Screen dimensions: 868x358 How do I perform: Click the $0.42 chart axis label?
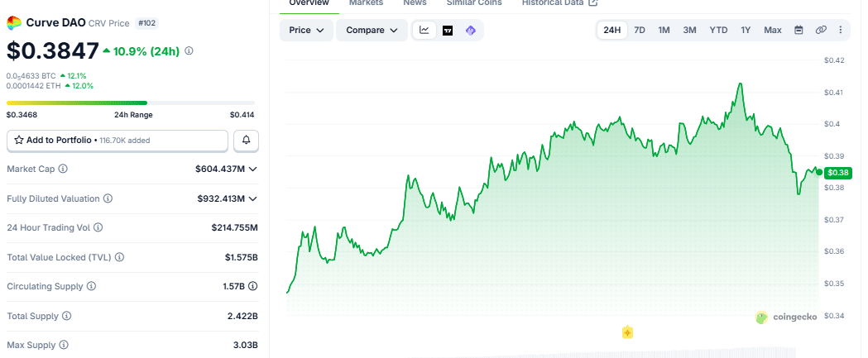point(834,60)
